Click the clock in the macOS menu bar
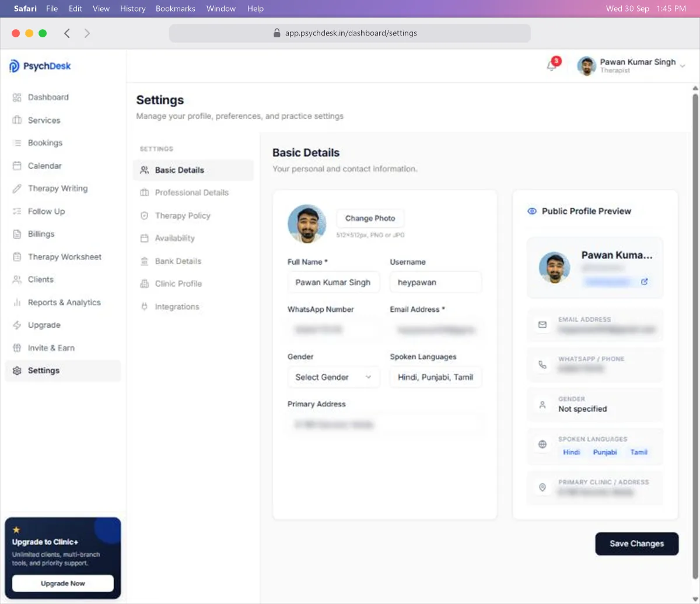 tap(671, 9)
